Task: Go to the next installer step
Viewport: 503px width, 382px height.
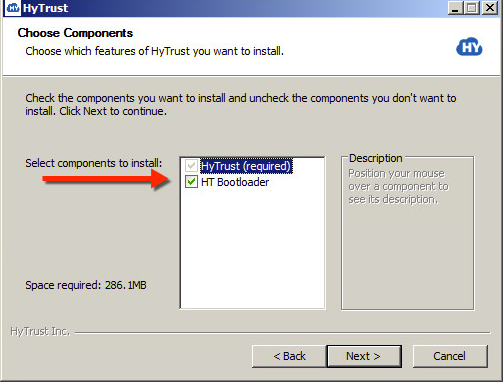Action: click(364, 356)
